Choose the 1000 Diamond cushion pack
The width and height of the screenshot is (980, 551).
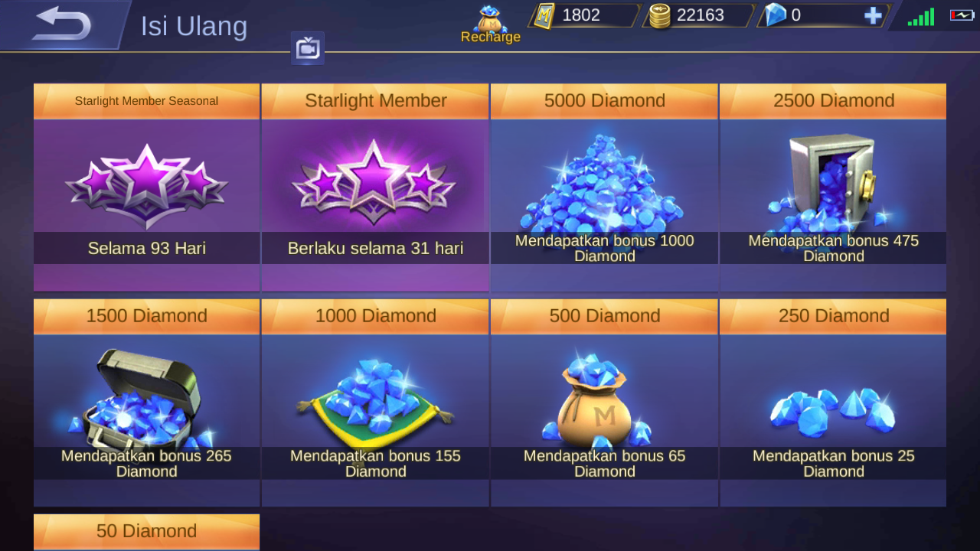[375, 403]
